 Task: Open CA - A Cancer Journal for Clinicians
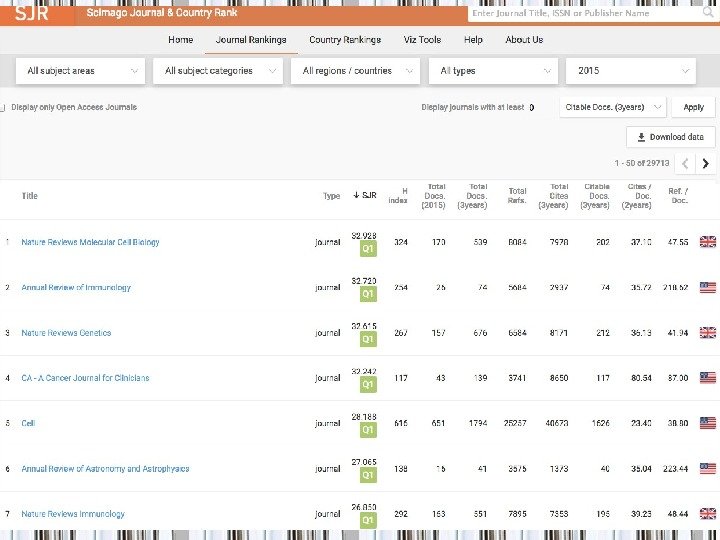[85, 378]
